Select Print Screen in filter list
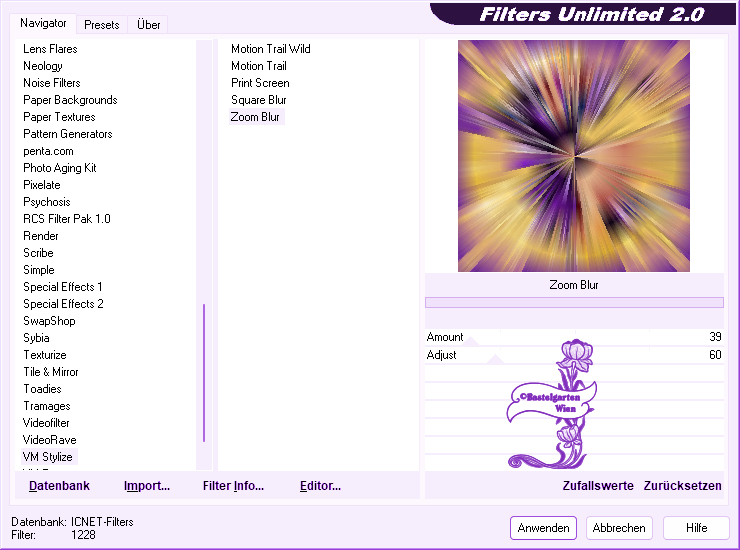This screenshot has width=740, height=550. click(x=260, y=83)
